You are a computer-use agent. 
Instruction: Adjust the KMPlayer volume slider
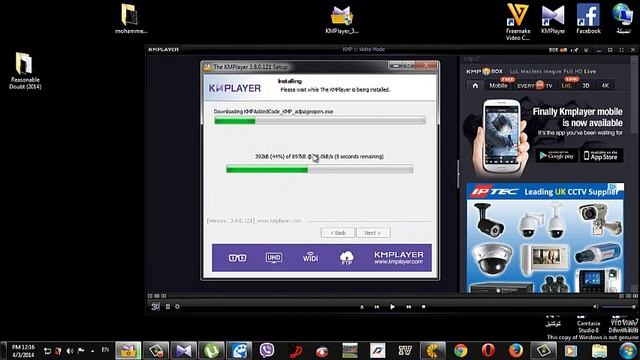[x=619, y=307]
